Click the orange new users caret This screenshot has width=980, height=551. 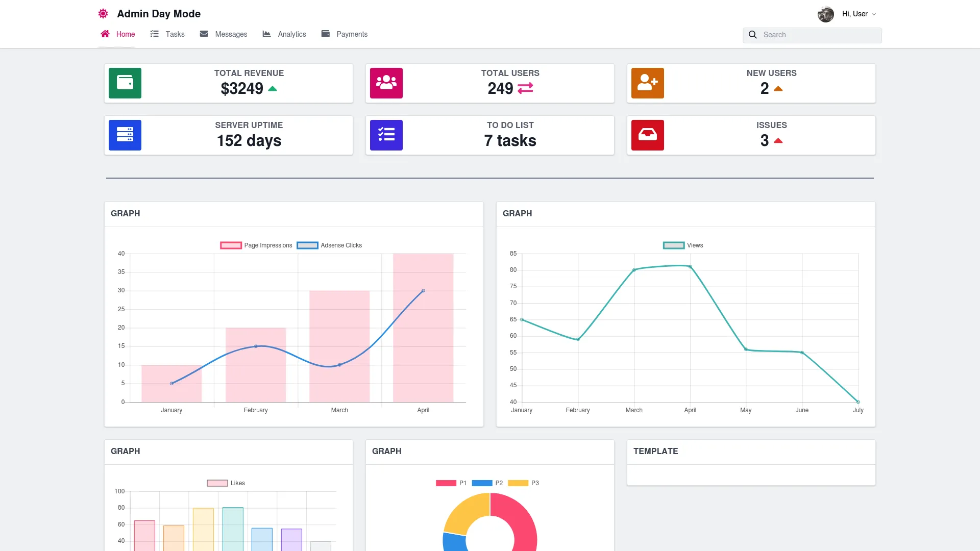click(778, 89)
